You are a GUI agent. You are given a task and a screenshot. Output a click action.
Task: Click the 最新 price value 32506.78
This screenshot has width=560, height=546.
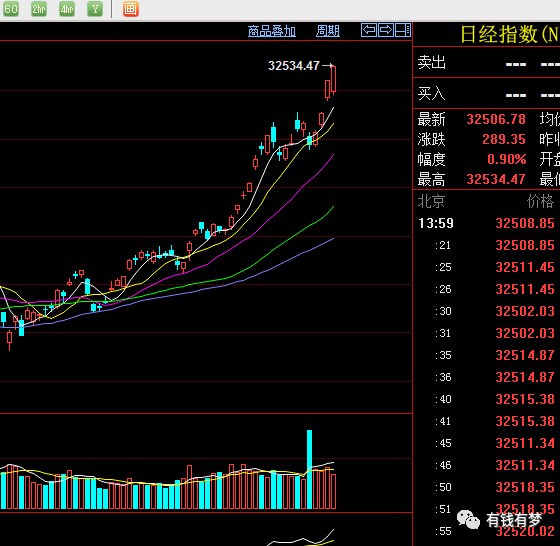[x=496, y=119]
